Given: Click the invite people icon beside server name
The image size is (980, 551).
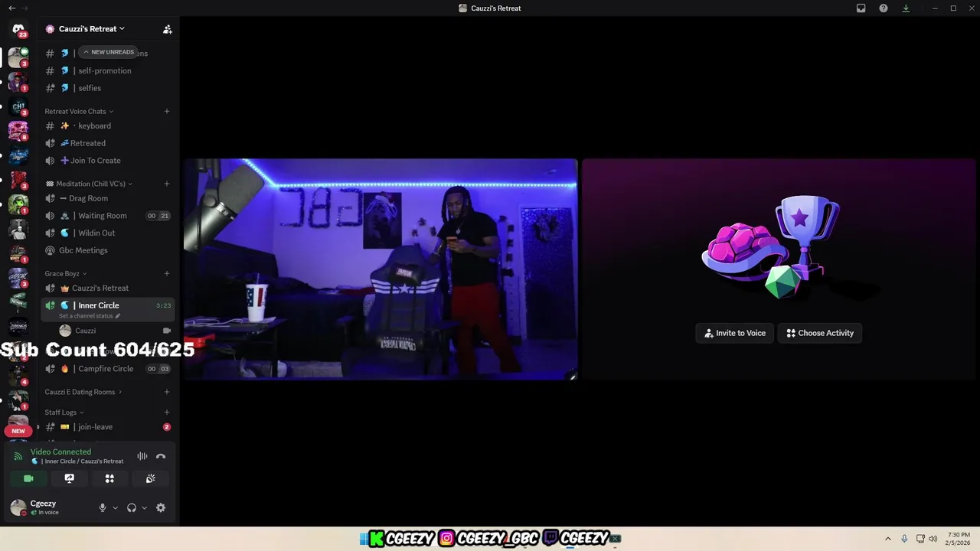Looking at the screenshot, I should (x=167, y=29).
